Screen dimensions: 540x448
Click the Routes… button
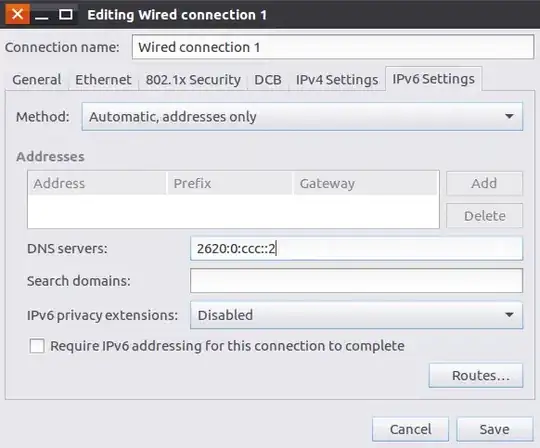476,375
